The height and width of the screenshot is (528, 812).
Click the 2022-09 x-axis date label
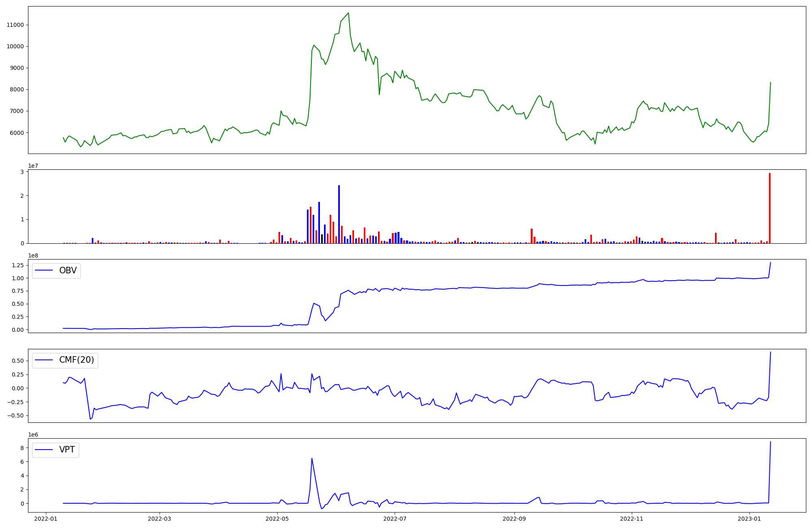click(515, 519)
